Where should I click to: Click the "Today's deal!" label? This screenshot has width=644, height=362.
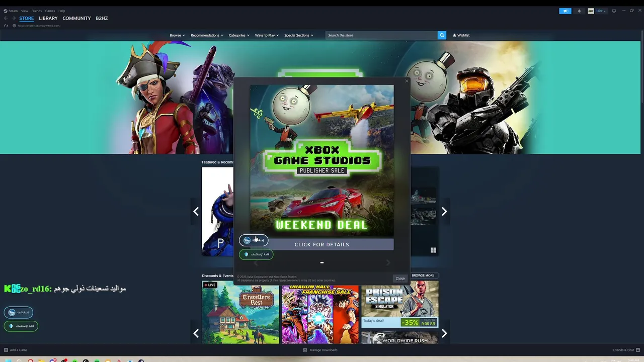tap(373, 321)
